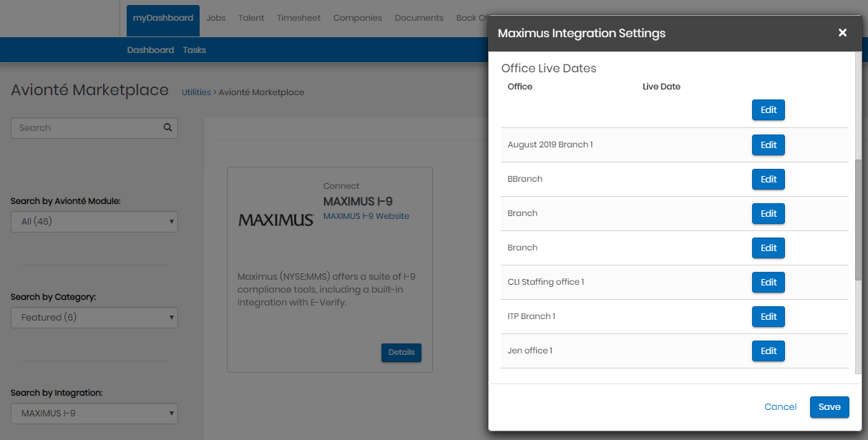Edit CLI Staffing office 1 live date
This screenshot has height=440, width=868.
[769, 282]
